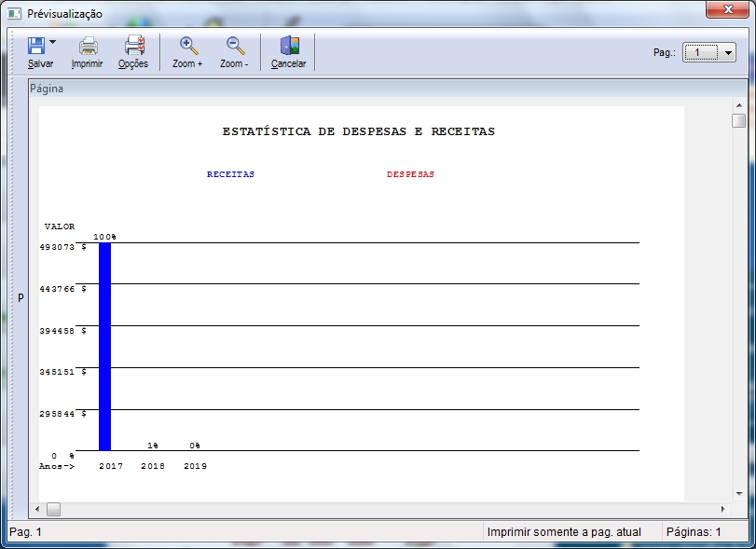Image resolution: width=756 pixels, height=549 pixels.
Task: Click the vertical P side tab
Action: point(21,298)
